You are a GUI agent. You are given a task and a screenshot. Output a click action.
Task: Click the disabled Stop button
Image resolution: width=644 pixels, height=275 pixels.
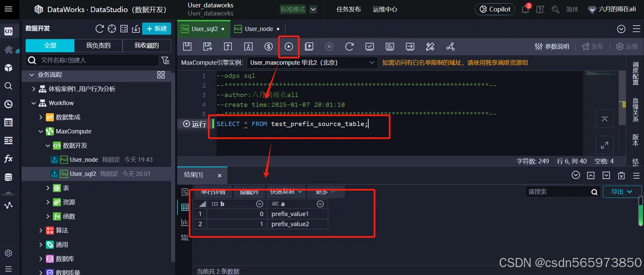pyautogui.click(x=329, y=47)
